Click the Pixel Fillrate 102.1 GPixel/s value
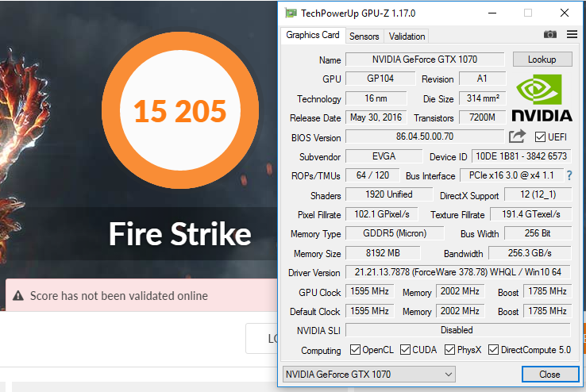The height and width of the screenshot is (392, 586). pos(382,214)
